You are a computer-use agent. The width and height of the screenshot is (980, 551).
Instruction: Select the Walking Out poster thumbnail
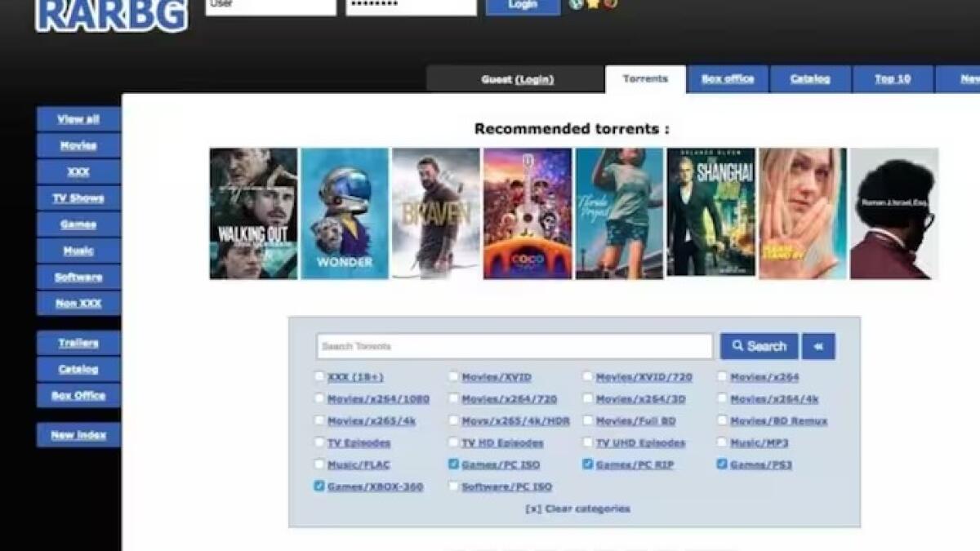pyautogui.click(x=253, y=214)
